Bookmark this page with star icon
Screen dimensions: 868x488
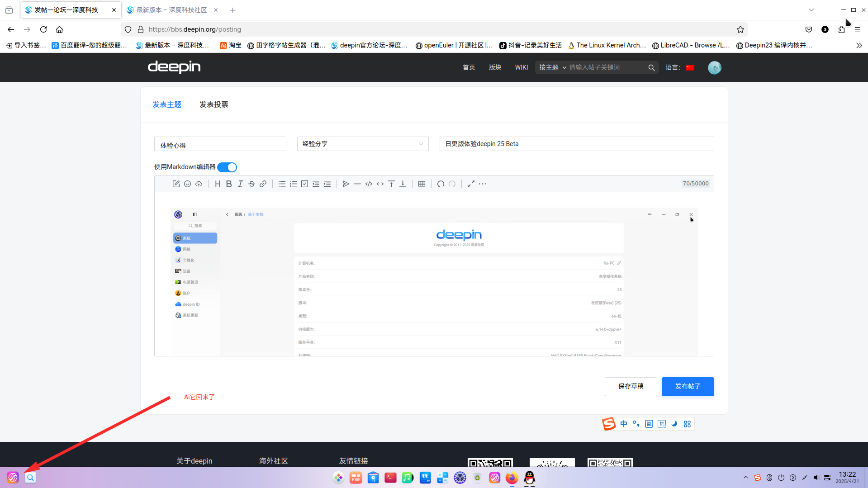click(740, 29)
